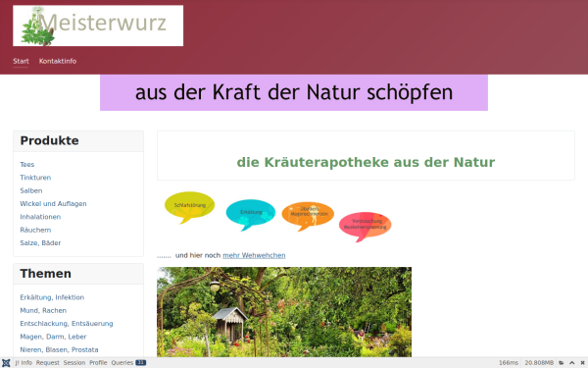Image resolution: width=588 pixels, height=368 pixels.
Task: Open Magen, Darm, Leber topic link
Action: coord(53,337)
